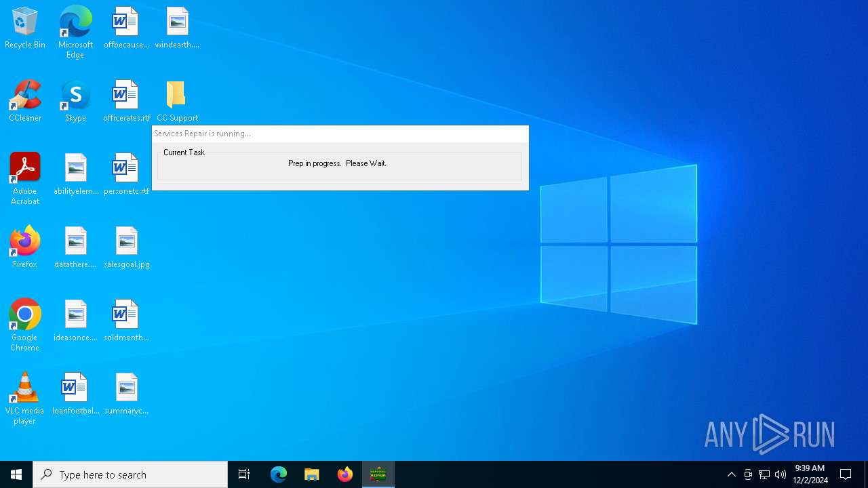Select the salesgoal.jpg file icon
The width and height of the screenshot is (868, 488).
point(126,247)
